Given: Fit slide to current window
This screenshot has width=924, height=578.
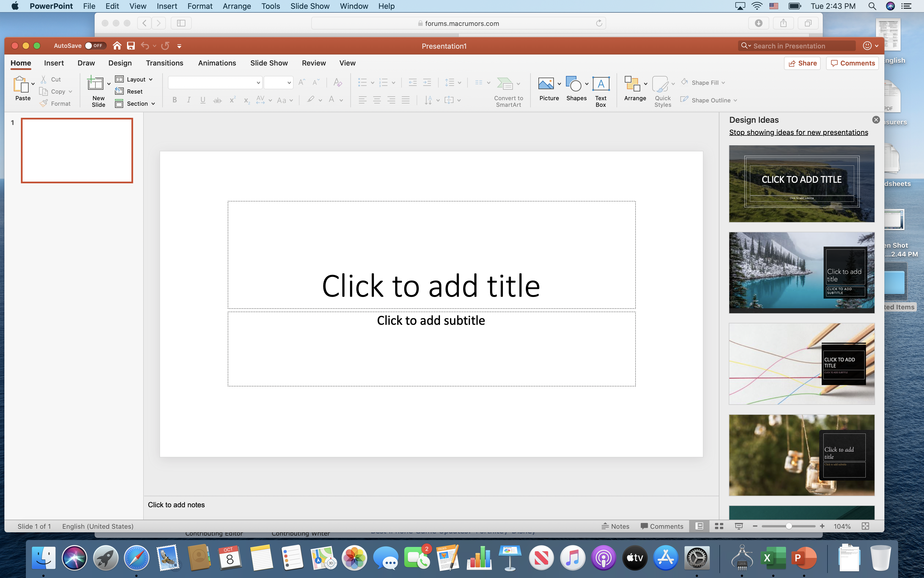Looking at the screenshot, I should 866,526.
